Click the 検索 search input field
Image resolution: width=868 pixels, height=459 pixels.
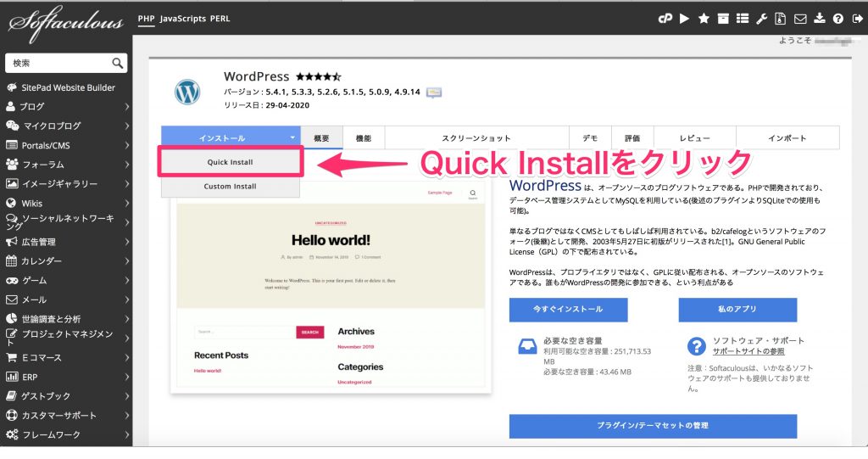[x=58, y=63]
